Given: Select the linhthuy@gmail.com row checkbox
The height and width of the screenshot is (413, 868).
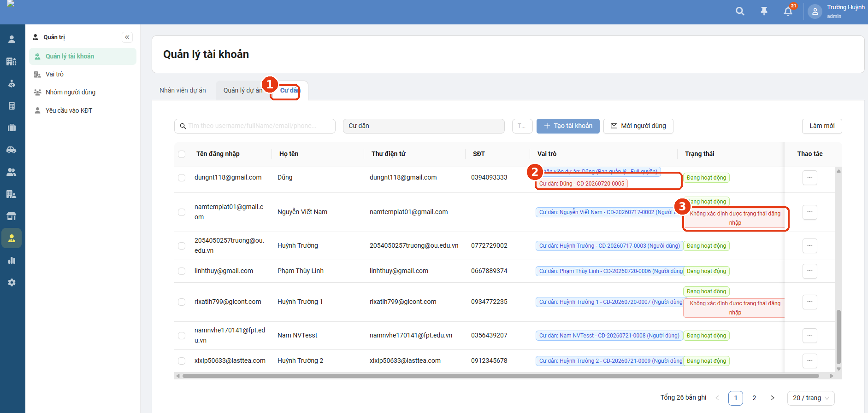Looking at the screenshot, I should tap(182, 271).
